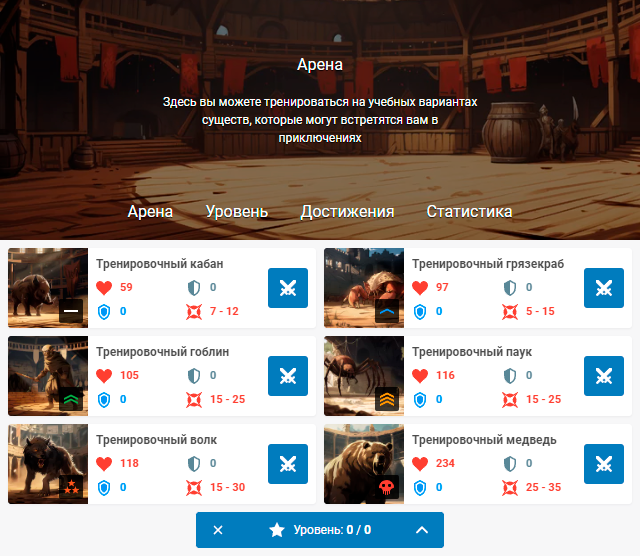This screenshot has width=640, height=556.
Task: Open the Арена tab
Action: pos(150,211)
